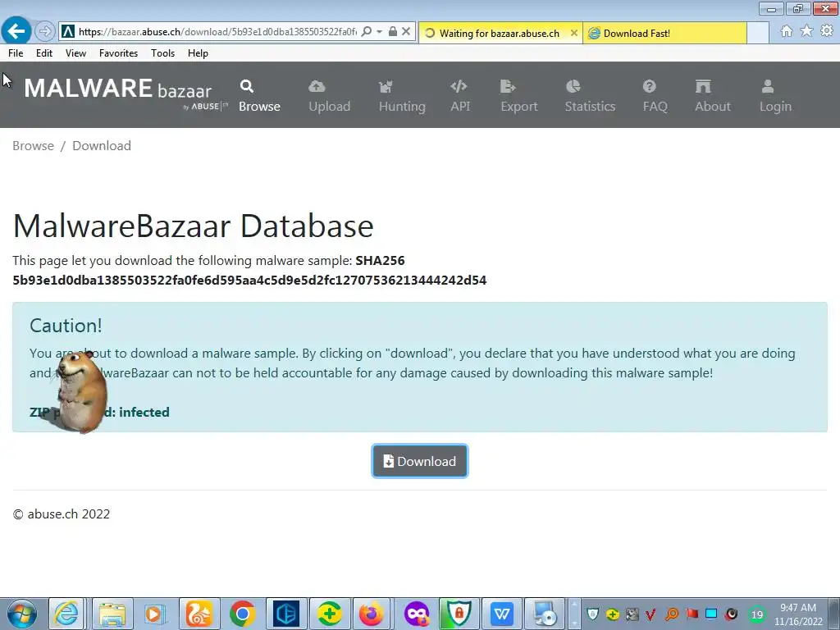This screenshot has width=840, height=630.
Task: Open the computer and disc installer taskbar icon
Action: (x=545, y=614)
